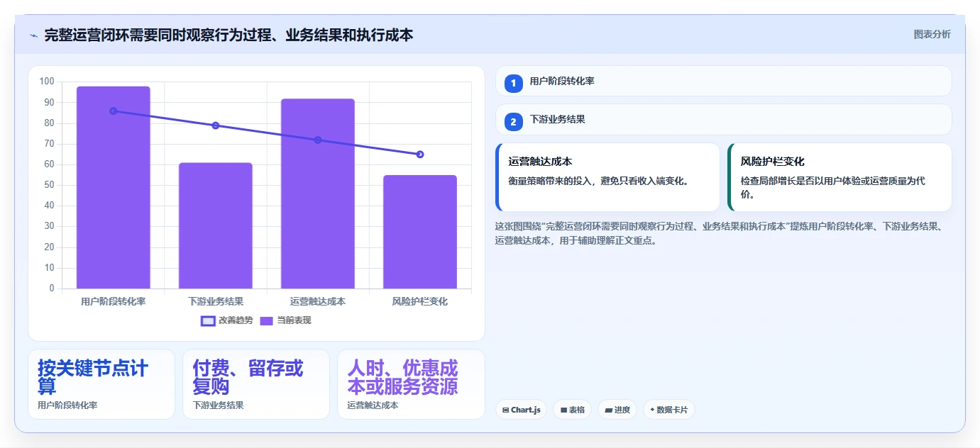Click the 人时、优惠成本或服务资源 data card
Screen dimensions: 980x448
point(411,384)
